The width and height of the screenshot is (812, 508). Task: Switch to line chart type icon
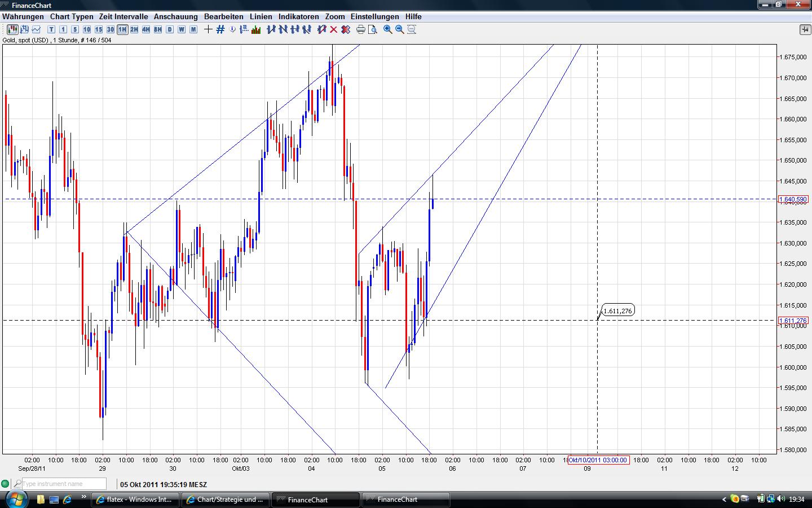point(37,29)
